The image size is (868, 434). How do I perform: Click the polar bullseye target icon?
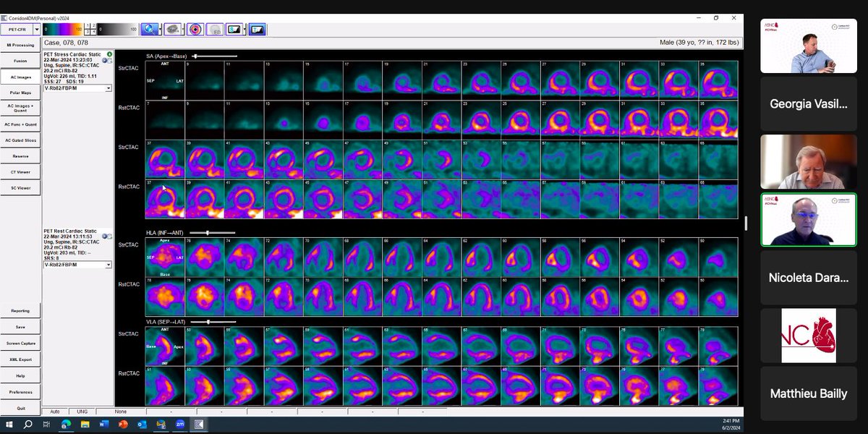[x=195, y=30]
